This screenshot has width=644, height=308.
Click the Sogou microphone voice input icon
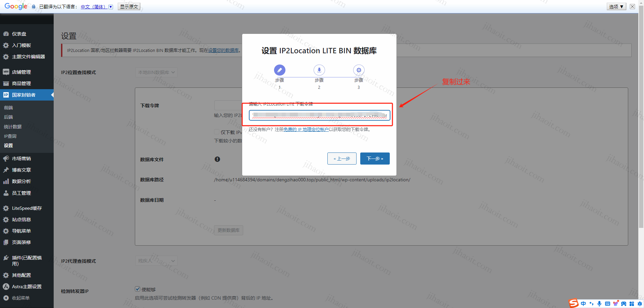(x=599, y=304)
